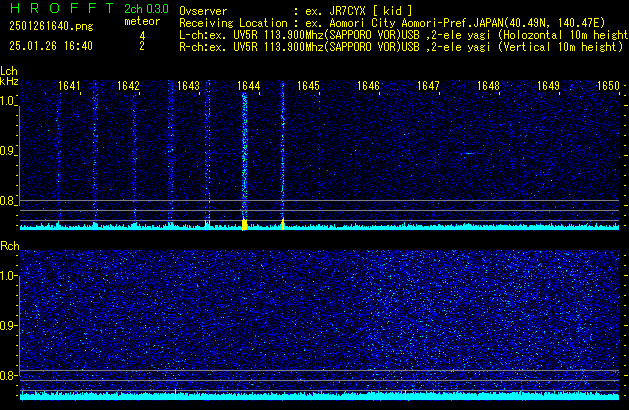The image size is (629, 410).
Task: Click the 1648 time marker
Action: click(488, 86)
